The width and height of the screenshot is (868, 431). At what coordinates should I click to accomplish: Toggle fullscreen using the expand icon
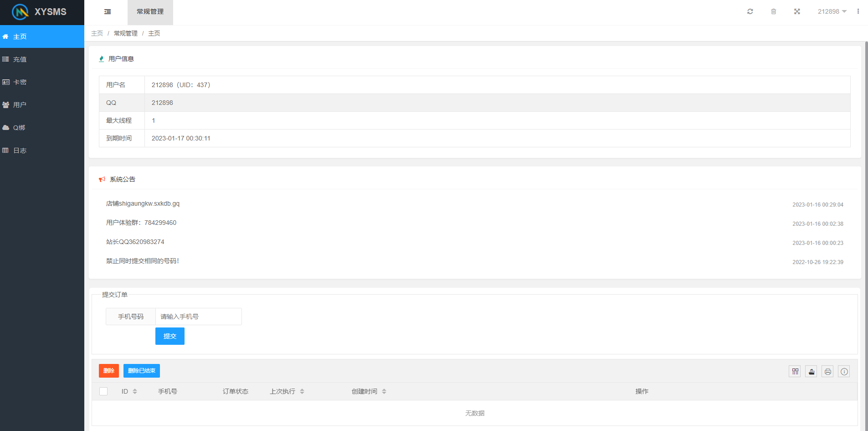point(797,12)
